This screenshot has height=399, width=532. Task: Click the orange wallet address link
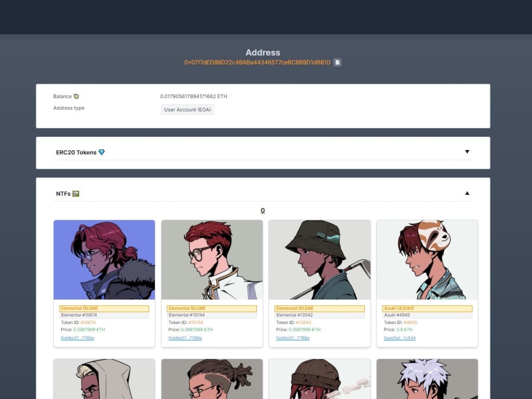pos(257,62)
